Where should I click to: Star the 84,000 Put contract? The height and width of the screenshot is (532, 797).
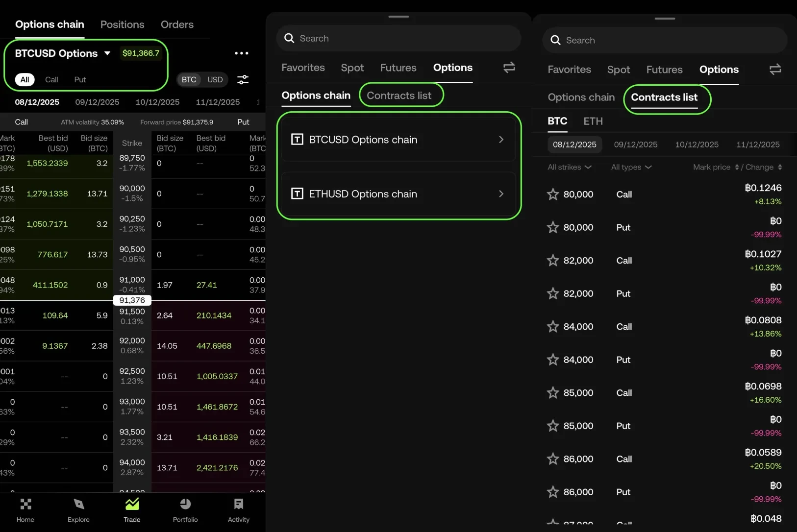tap(553, 360)
